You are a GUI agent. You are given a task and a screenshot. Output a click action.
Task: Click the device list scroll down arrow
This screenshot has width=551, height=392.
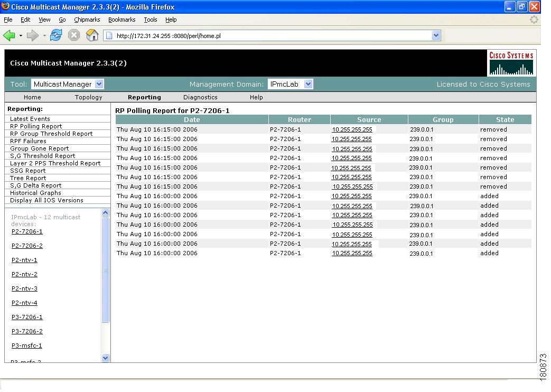(106, 358)
